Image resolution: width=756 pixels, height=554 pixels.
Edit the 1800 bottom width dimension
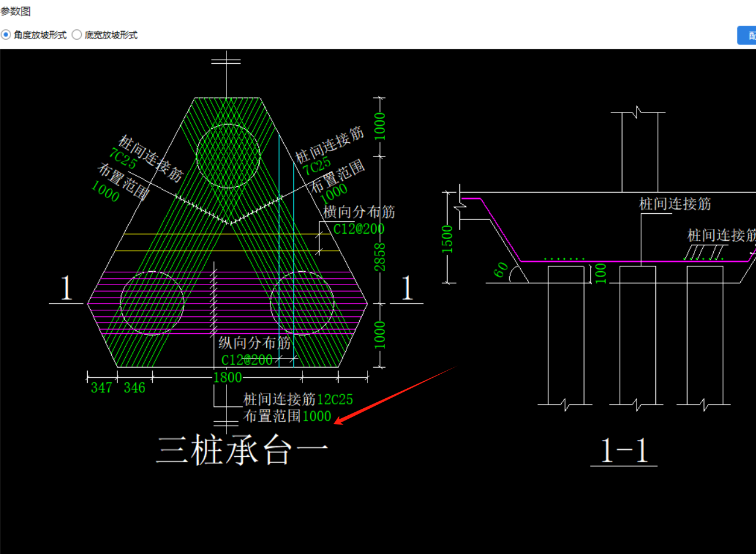[228, 378]
